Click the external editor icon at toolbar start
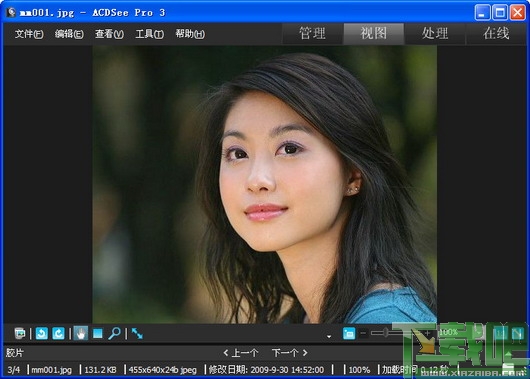The image size is (530, 379). [x=20, y=334]
